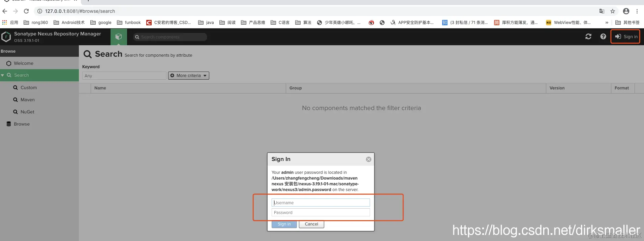644x241 pixels.
Task: Open Welcome in sidebar
Action: (39, 63)
